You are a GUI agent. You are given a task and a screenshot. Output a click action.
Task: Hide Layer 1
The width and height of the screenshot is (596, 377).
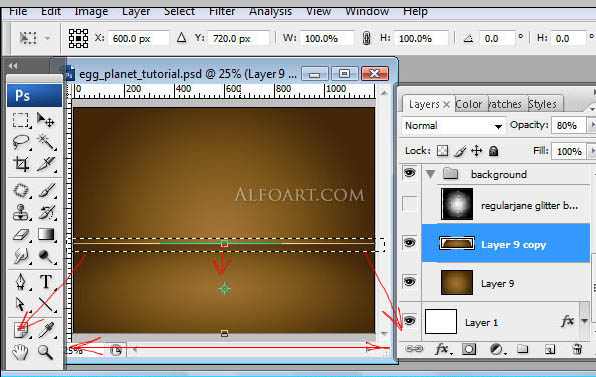[409, 321]
